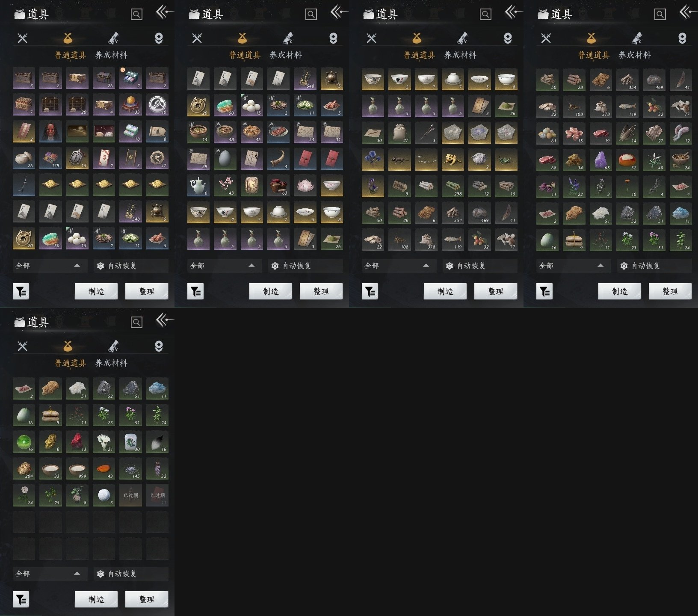698x616 pixels.
Task: Switch to 养成材料 tab in bottom panel
Action: point(111,363)
